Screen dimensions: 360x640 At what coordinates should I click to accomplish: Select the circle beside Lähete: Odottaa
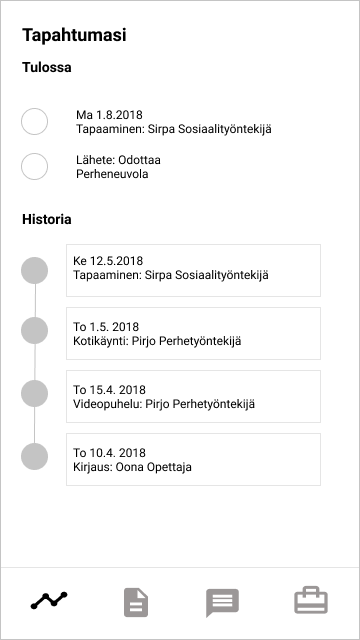click(34, 167)
